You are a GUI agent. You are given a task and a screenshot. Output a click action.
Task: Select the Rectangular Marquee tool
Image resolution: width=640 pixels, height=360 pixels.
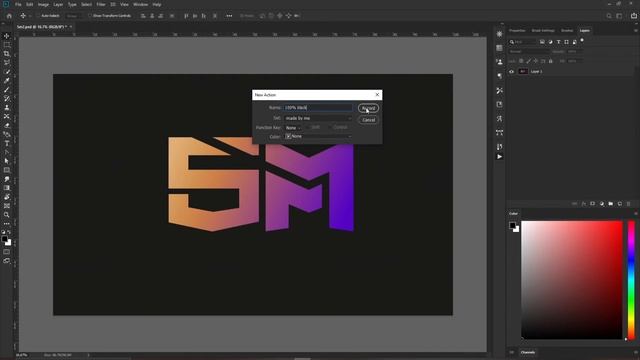[7, 45]
